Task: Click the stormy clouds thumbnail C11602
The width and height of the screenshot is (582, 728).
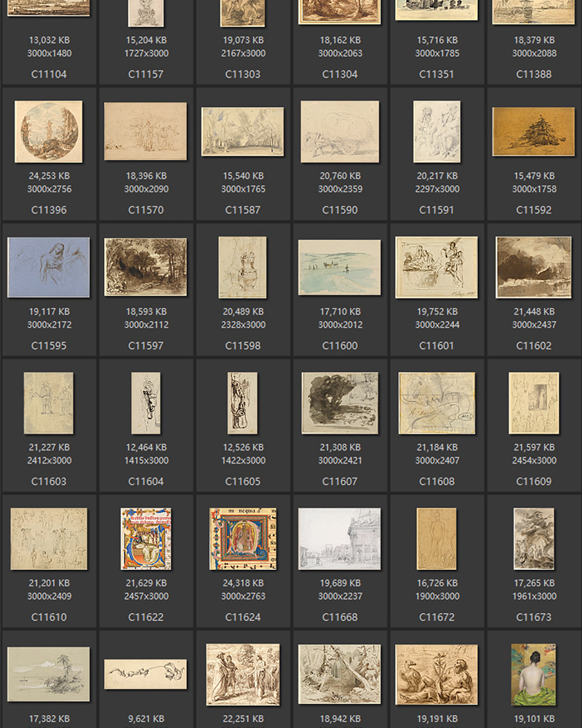Action: click(534, 267)
